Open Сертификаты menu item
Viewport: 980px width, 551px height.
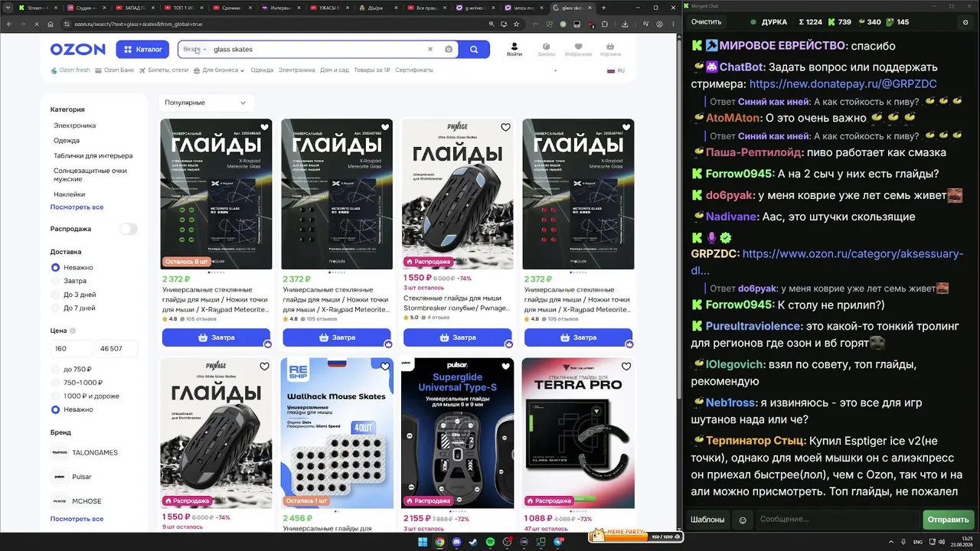(414, 70)
